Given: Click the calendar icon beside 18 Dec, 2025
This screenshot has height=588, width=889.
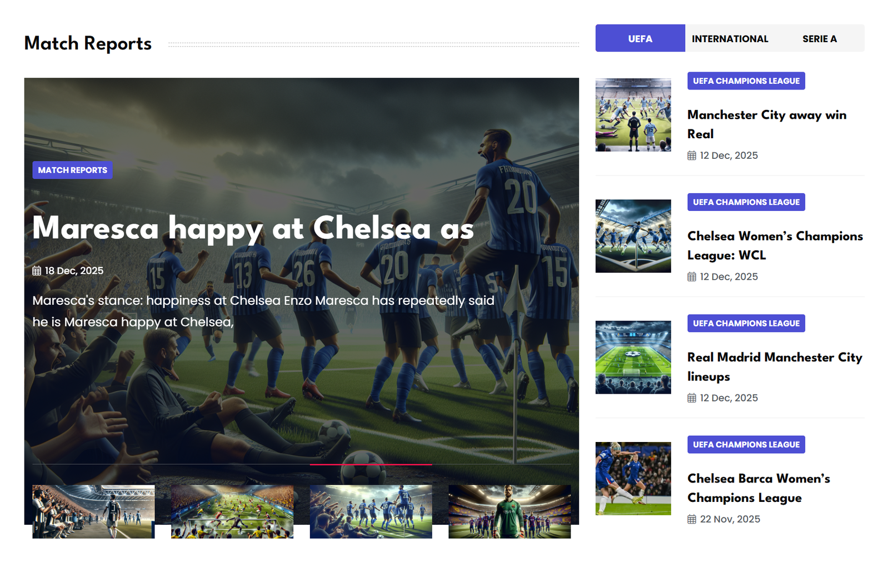Looking at the screenshot, I should (x=37, y=271).
